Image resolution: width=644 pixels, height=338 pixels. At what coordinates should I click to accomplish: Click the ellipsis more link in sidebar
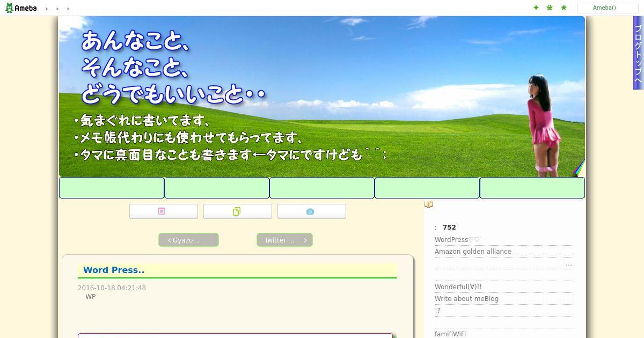pos(569,264)
